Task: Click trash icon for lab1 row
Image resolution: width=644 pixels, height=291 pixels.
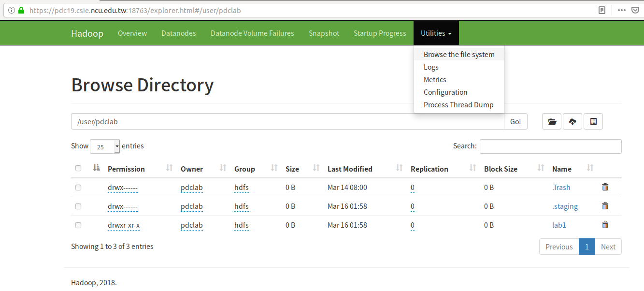Action: pos(605,225)
